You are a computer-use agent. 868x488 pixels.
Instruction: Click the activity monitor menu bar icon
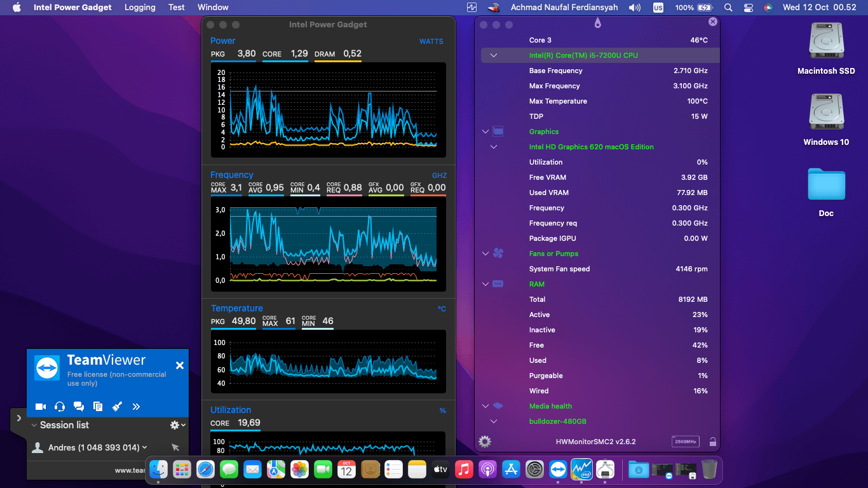point(471,8)
